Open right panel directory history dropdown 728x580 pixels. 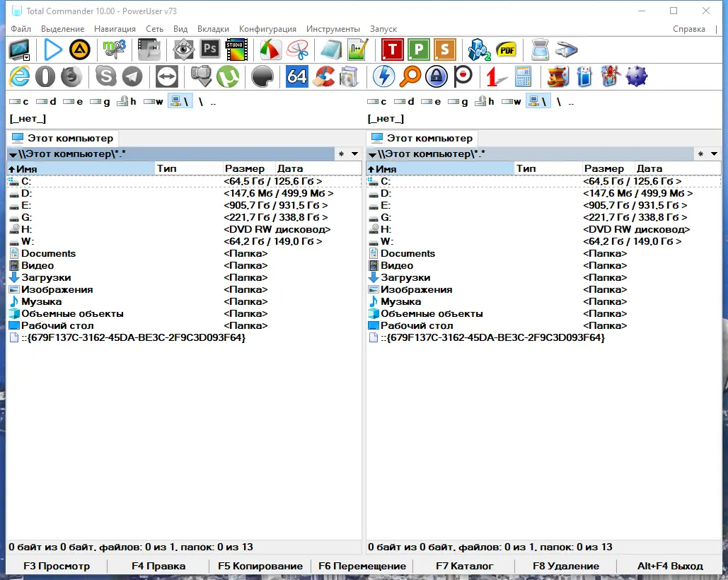tap(714, 154)
